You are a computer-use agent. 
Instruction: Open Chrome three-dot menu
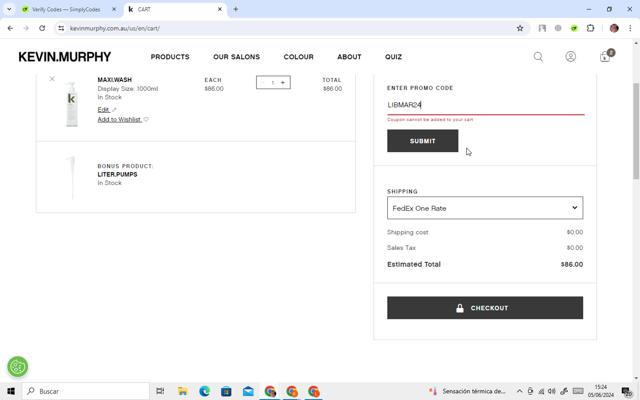630,28
